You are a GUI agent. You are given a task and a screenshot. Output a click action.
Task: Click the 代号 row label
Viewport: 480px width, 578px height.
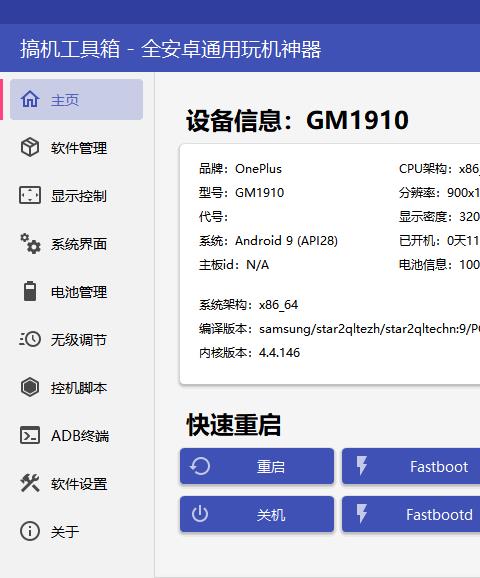coord(213,217)
